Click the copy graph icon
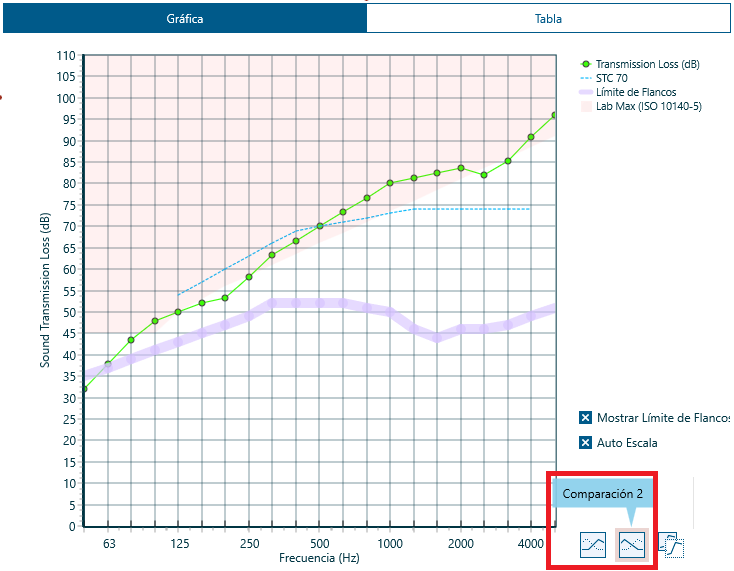The height and width of the screenshot is (571, 734). tap(671, 545)
